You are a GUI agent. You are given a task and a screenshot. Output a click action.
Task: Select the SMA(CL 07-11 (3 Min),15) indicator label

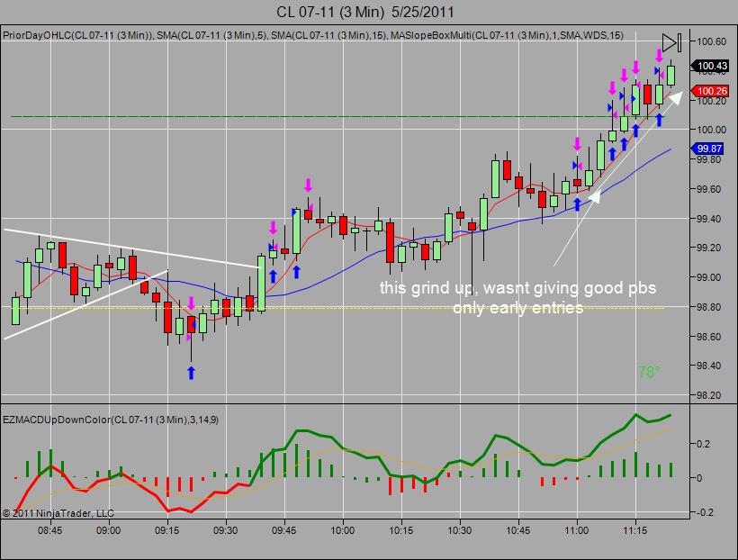[329, 35]
